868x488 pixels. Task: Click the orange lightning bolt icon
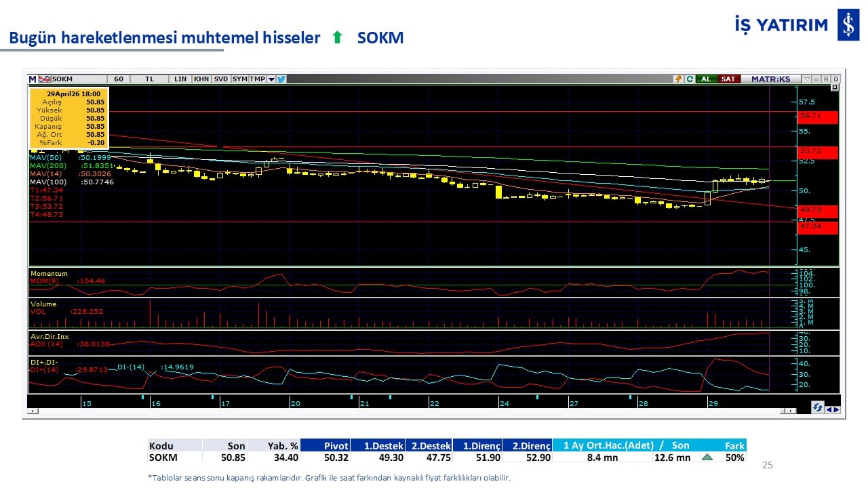(x=677, y=79)
